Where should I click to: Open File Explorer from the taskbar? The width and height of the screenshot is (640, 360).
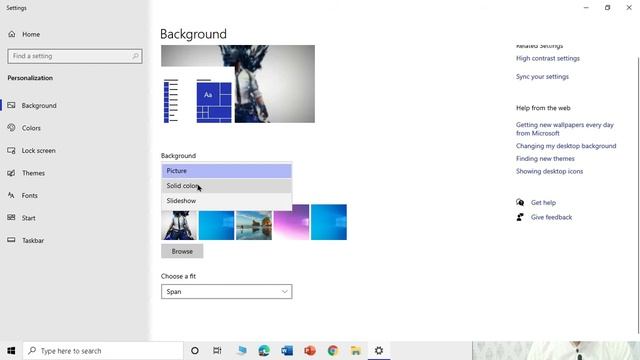356,351
